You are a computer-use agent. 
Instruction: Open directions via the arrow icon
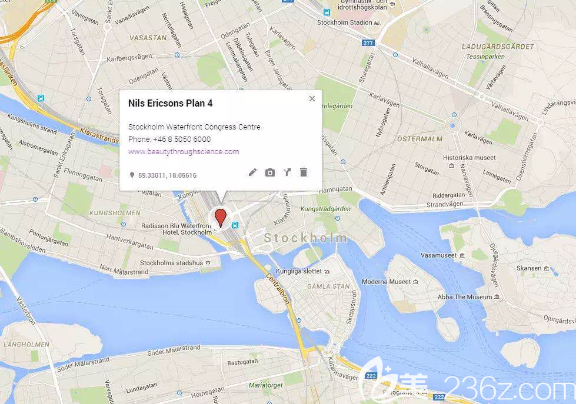tap(287, 172)
